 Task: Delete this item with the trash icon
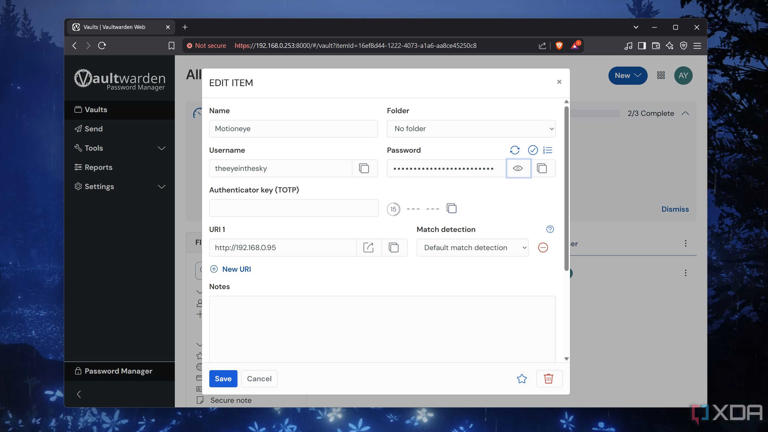coord(548,379)
